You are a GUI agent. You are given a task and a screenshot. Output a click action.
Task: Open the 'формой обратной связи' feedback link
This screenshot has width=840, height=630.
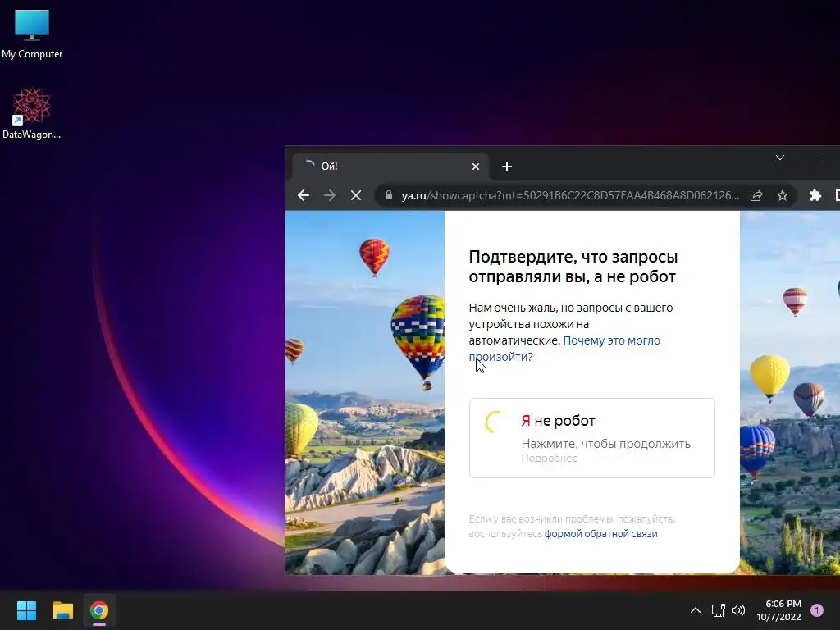tap(600, 534)
